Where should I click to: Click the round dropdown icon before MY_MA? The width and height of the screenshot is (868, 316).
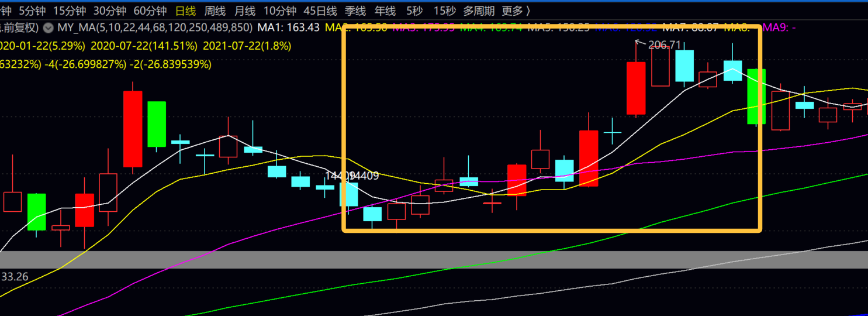click(x=48, y=28)
